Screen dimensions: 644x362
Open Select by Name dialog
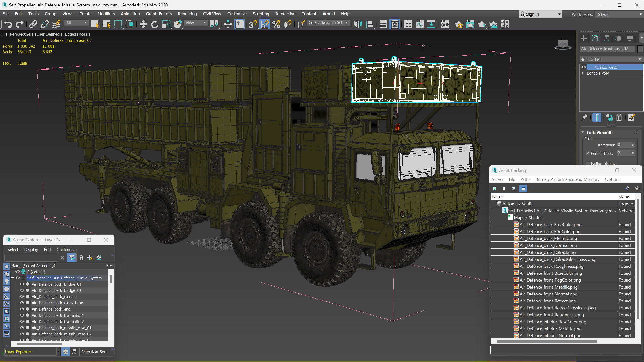pos(106,24)
